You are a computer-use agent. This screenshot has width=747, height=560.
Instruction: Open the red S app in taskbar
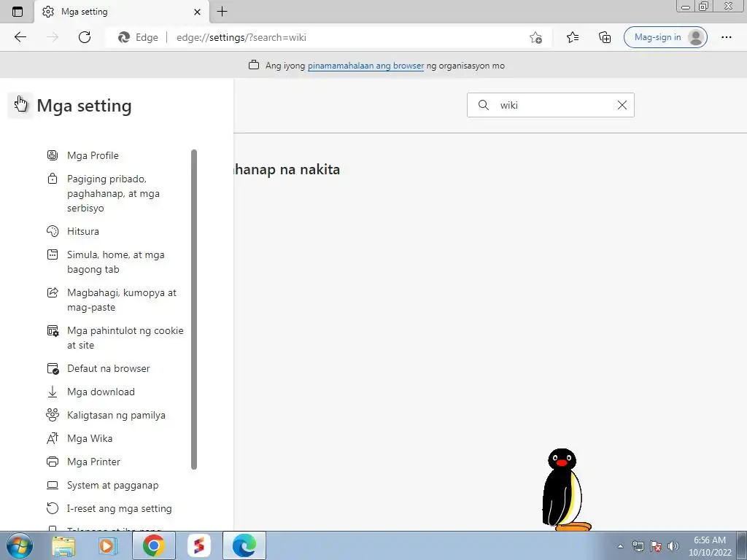[x=198, y=545]
